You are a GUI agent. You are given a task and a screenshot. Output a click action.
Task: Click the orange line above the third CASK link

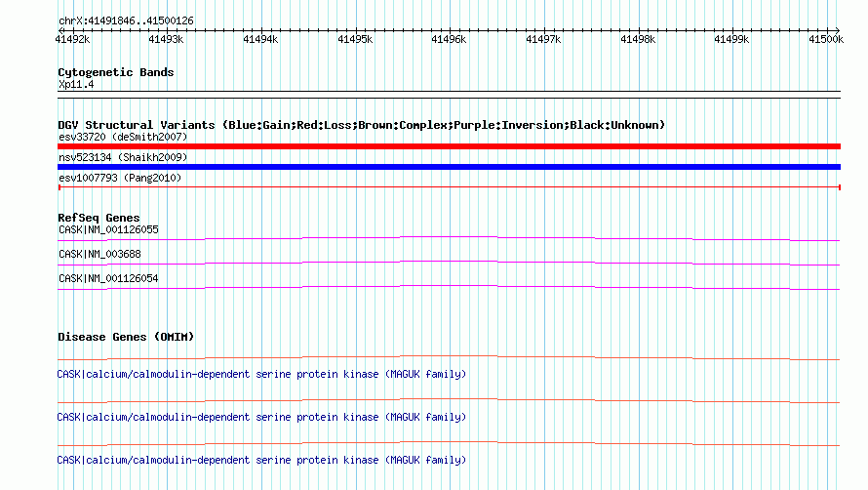[x=449, y=443]
